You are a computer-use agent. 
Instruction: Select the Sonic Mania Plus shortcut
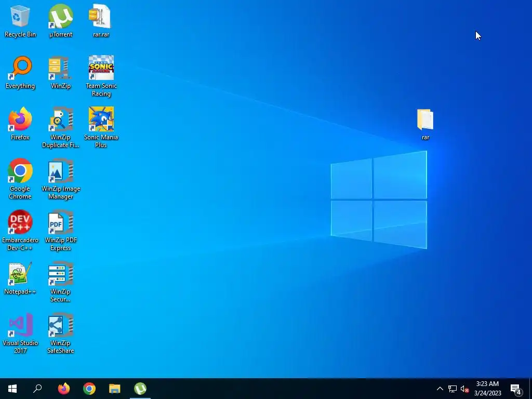pos(101,128)
